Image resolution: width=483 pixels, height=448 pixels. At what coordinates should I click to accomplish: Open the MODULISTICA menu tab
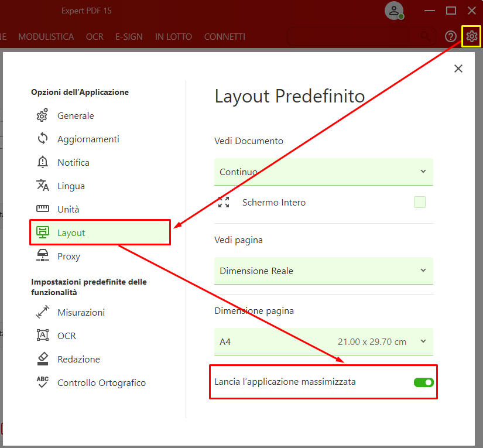[x=46, y=37]
